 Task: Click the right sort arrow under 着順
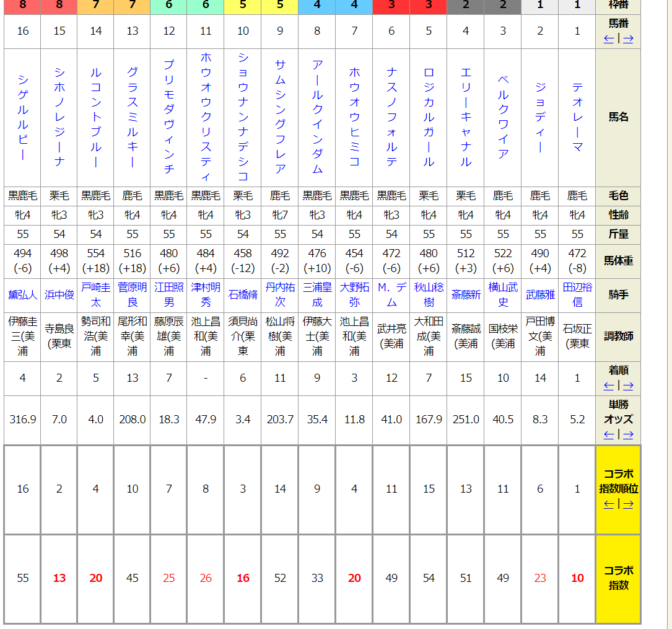coord(628,386)
